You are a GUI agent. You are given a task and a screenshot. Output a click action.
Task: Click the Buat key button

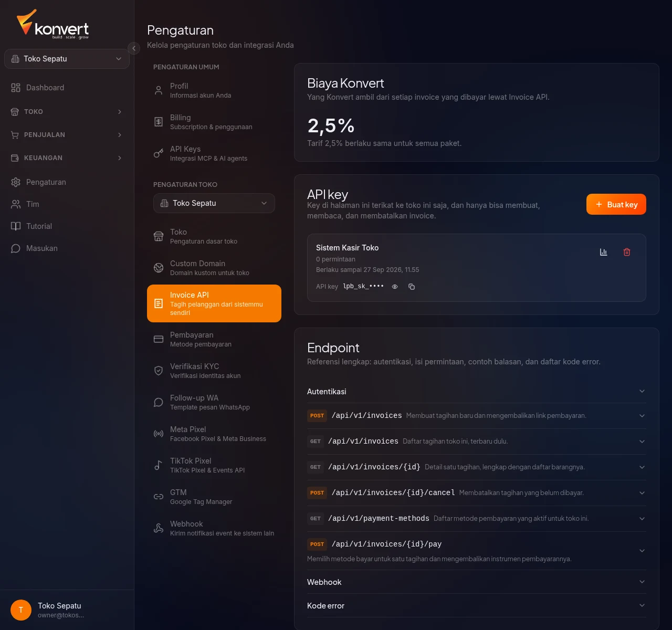coord(616,204)
